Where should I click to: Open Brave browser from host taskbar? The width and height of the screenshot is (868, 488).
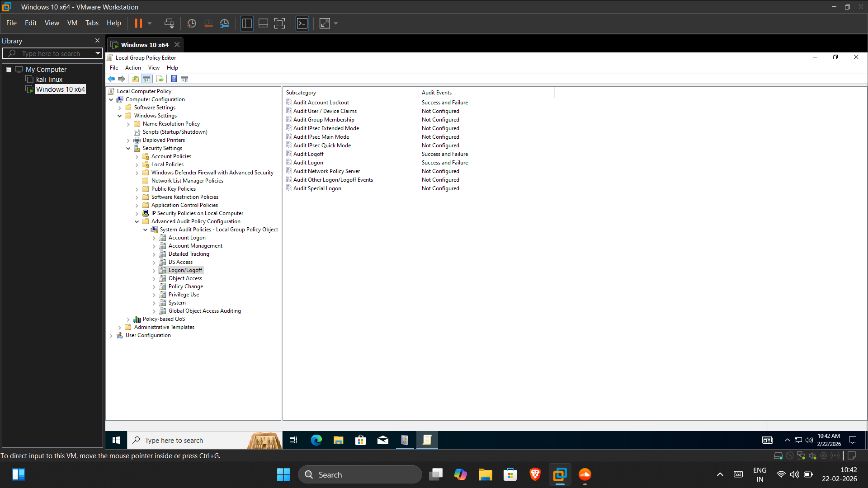point(535,474)
